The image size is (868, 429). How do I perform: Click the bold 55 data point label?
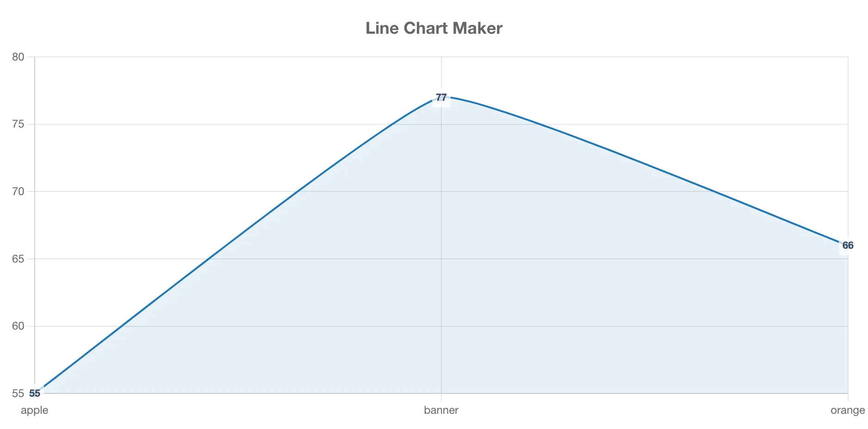tap(35, 394)
